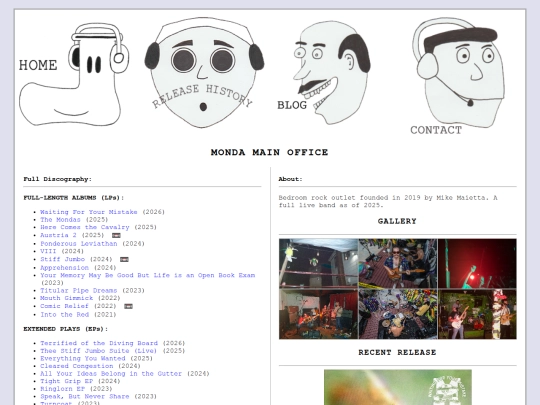View gallery photo of guitarist in sunglasses
Viewport: 540px width, 405px height.
[x=398, y=263]
